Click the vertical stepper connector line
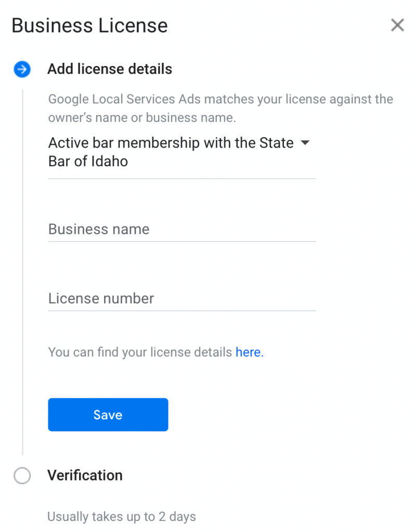The image size is (417, 532). click(23, 272)
